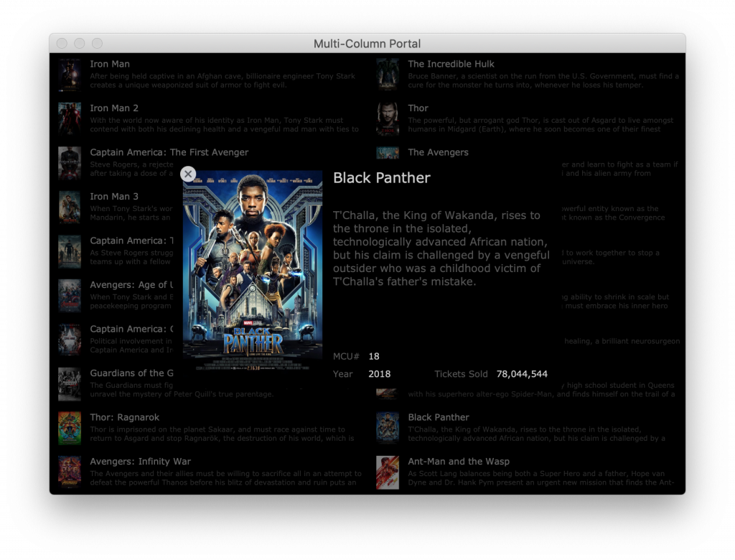The width and height of the screenshot is (735, 560).
Task: Open the Thor movie title in right column
Action: tap(418, 108)
